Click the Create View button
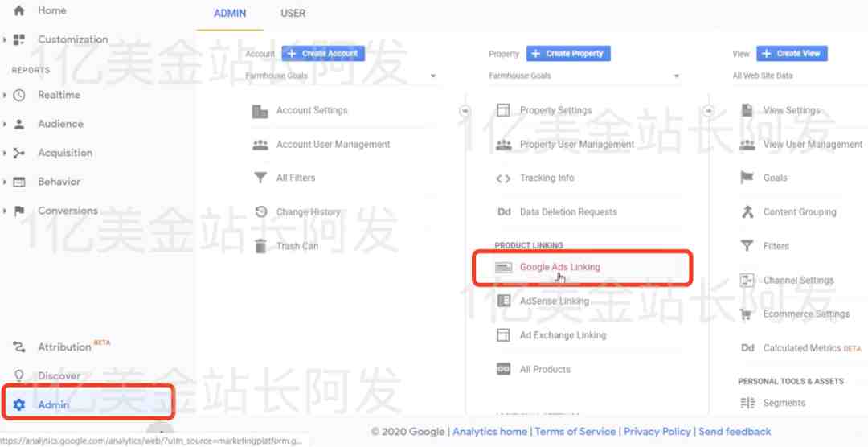Screen dimensions: 868x447 792,54
